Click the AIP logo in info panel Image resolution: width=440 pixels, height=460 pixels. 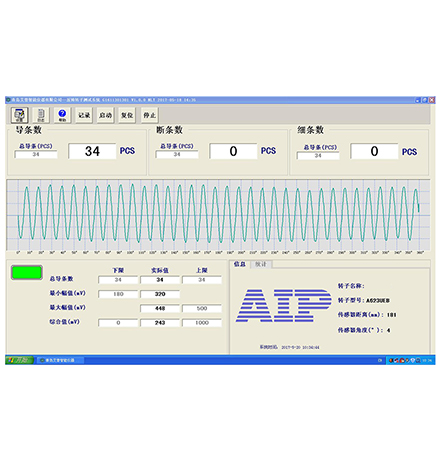coord(283,305)
